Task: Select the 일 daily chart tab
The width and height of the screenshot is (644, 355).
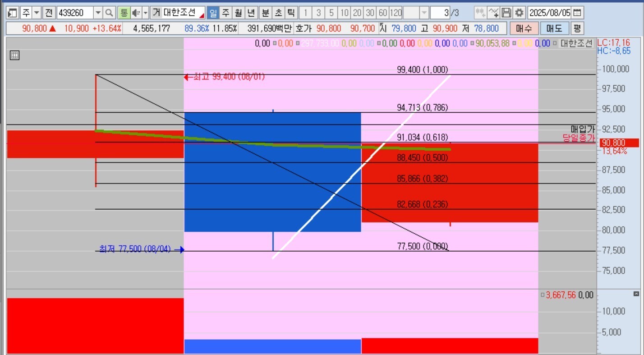Action: click(x=213, y=13)
